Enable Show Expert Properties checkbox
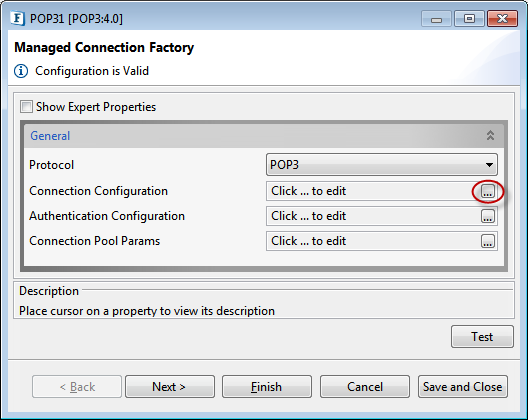 (26, 106)
